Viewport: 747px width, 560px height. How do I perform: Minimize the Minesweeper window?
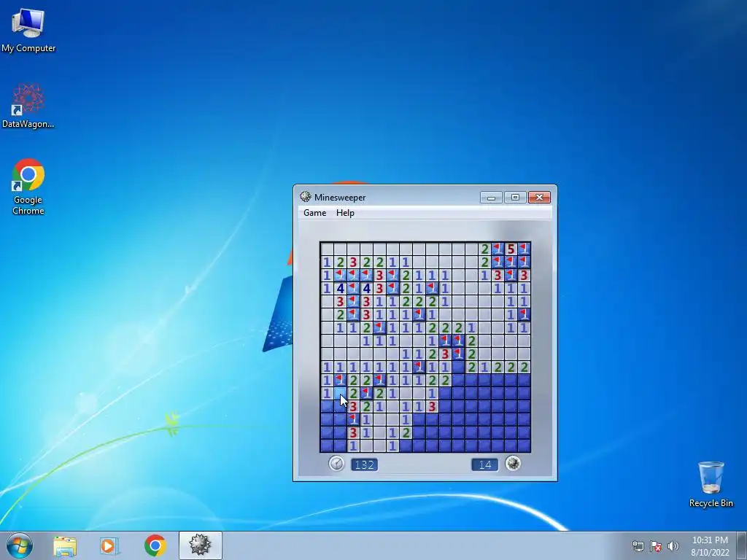[x=491, y=197]
